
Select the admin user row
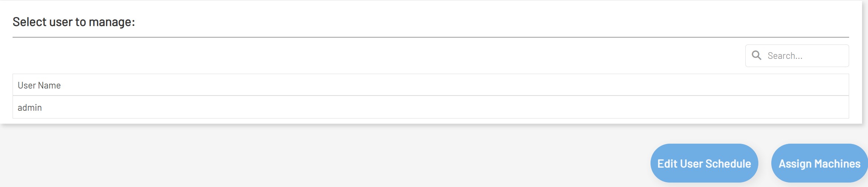[430, 107]
